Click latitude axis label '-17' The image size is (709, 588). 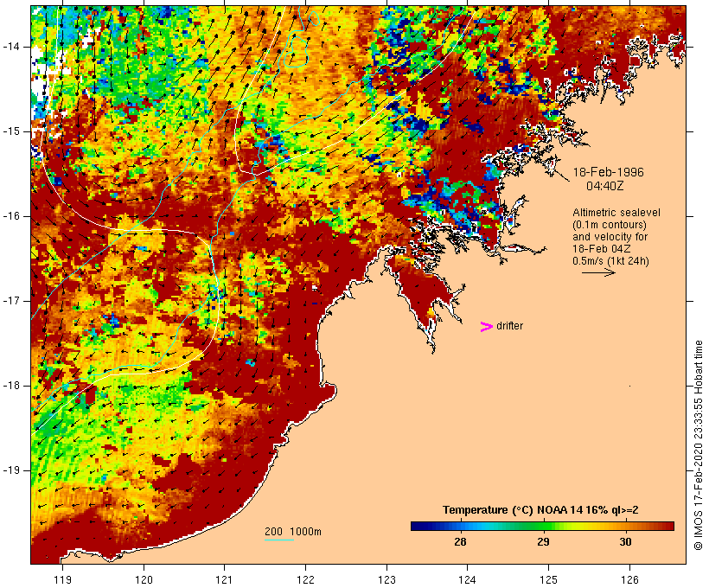(x=11, y=301)
